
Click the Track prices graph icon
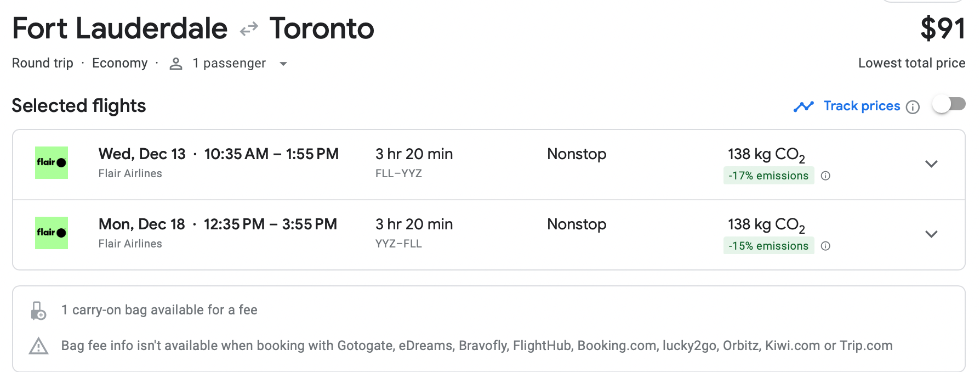[804, 106]
